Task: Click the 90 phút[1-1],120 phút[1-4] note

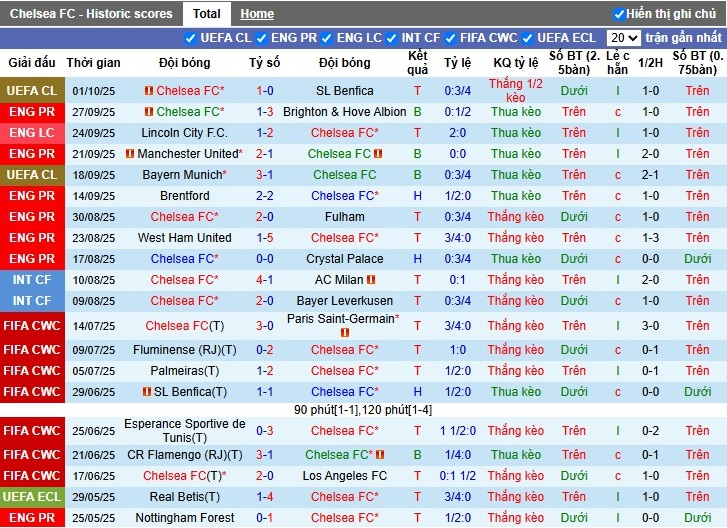Action: (363, 410)
